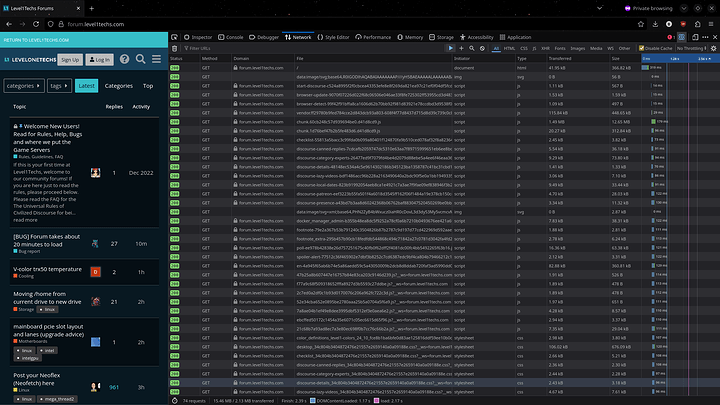This screenshot has width=720, height=405.
Task: Open the network search magnifier
Action: (472, 47)
